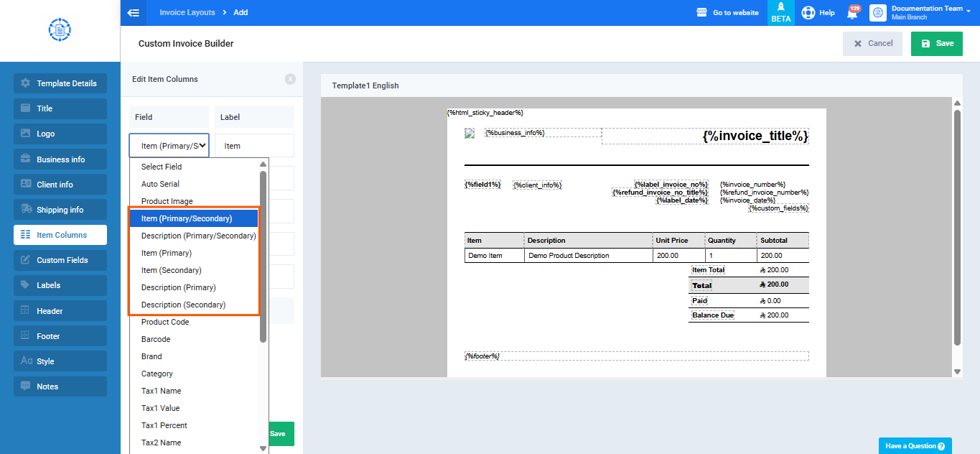The height and width of the screenshot is (454, 980).
Task: Click the dropdown list scroll-up arrow
Action: tap(263, 165)
